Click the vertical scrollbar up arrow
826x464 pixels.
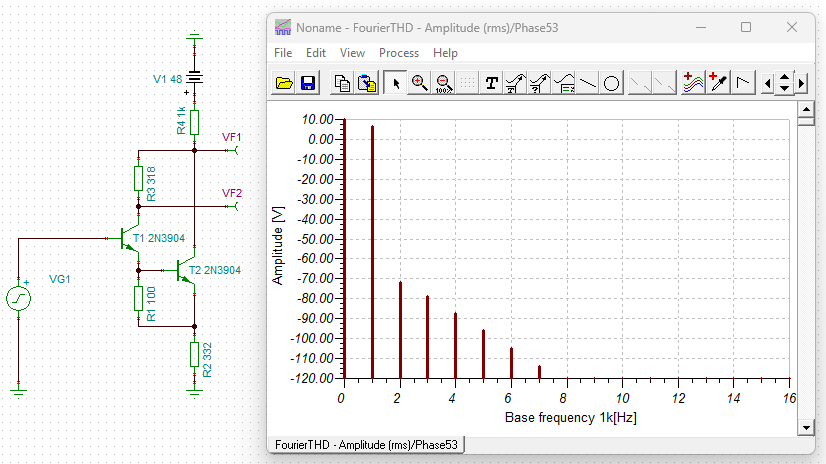click(806, 109)
